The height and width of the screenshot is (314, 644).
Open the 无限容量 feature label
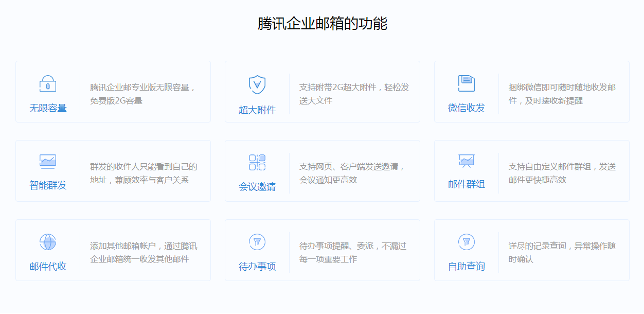point(48,108)
